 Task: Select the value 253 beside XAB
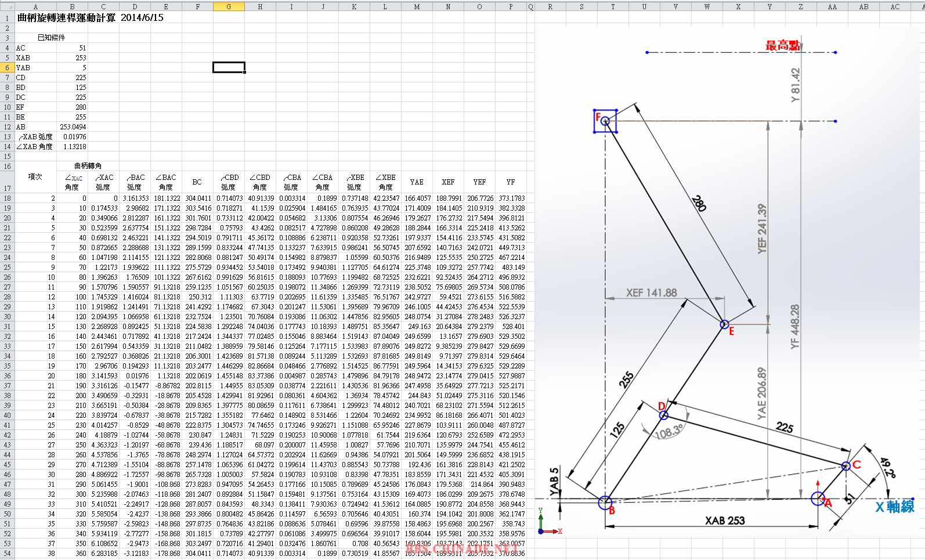(x=72, y=57)
